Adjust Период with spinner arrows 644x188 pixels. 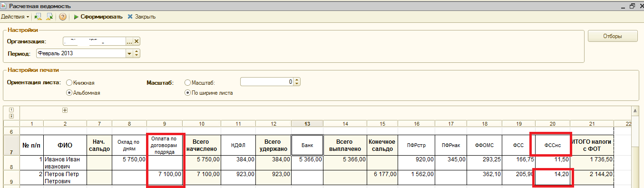(x=137, y=53)
